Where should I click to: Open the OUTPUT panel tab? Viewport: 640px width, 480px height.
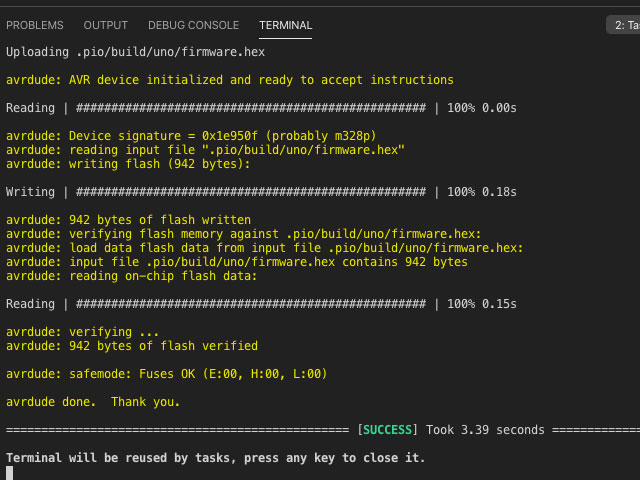[x=105, y=25]
